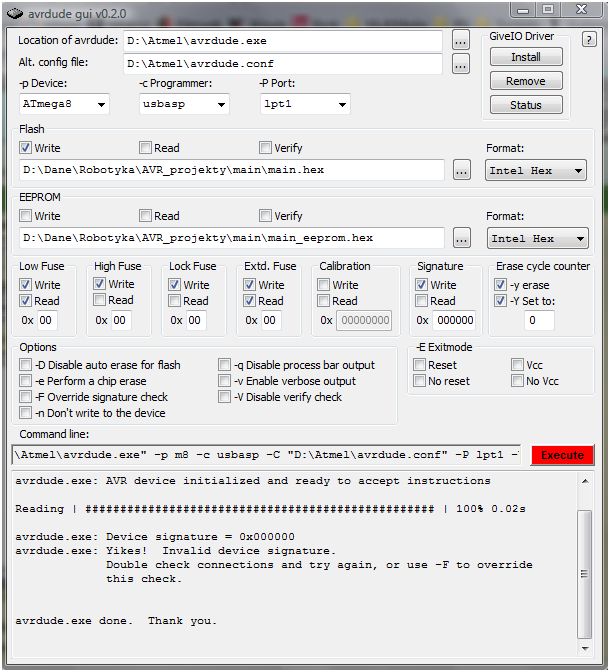610x672 pixels.
Task: Check GiveIO driver Status
Action: tap(526, 105)
